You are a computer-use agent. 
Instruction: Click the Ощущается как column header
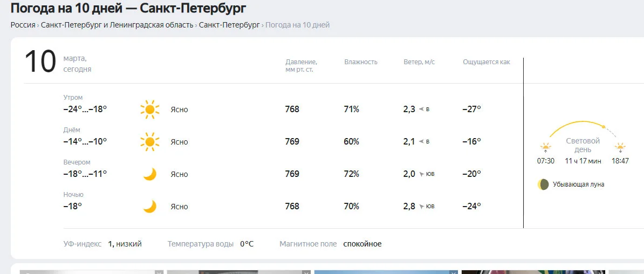coord(487,62)
